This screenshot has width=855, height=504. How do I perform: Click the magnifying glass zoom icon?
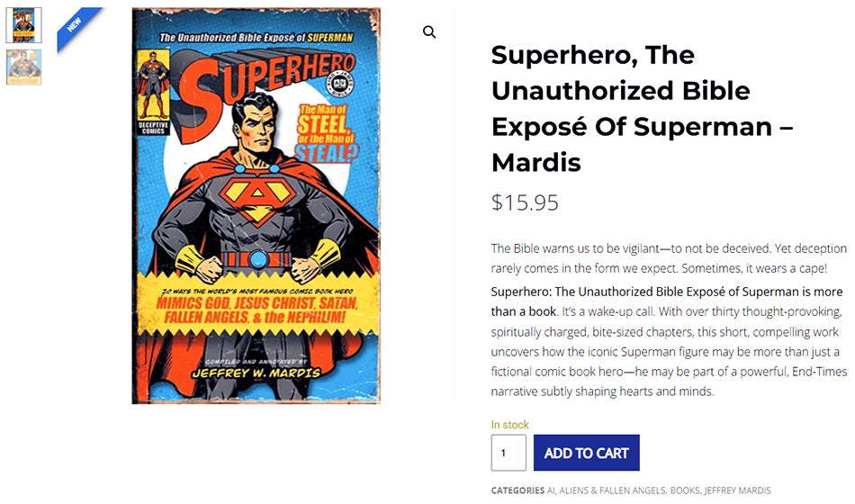429,32
